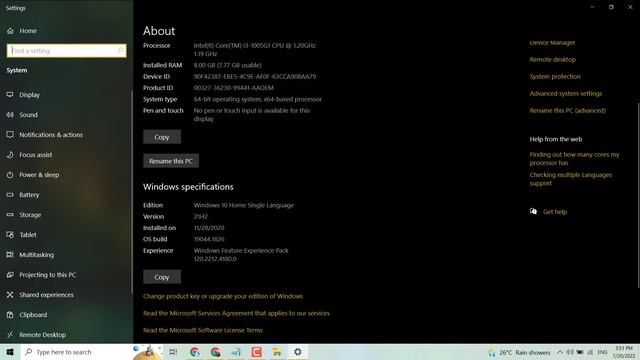Open the Power & sleep icon
This screenshot has height=360, width=640.
tap(10, 175)
